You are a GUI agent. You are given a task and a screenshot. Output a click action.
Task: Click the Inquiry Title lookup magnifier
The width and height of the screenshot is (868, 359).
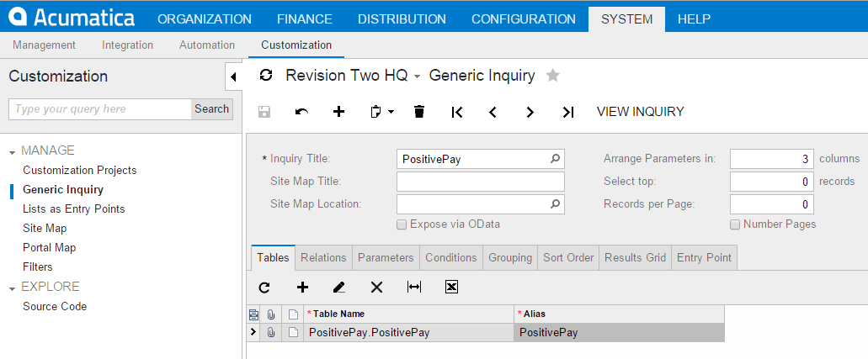pyautogui.click(x=555, y=159)
